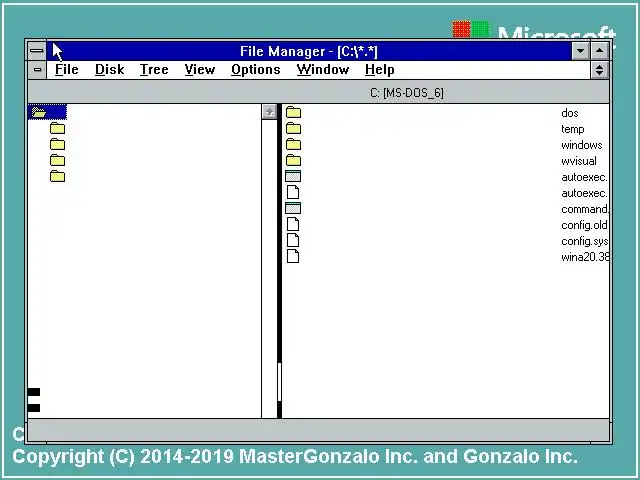Click the C: [MS-DOS_6] drive label
The height and width of the screenshot is (480, 640).
click(407, 93)
